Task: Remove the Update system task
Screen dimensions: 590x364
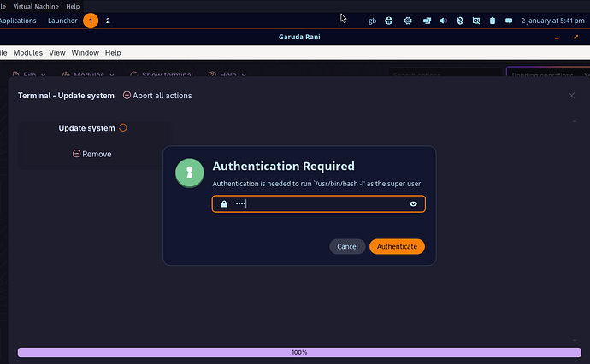Action: pyautogui.click(x=91, y=154)
